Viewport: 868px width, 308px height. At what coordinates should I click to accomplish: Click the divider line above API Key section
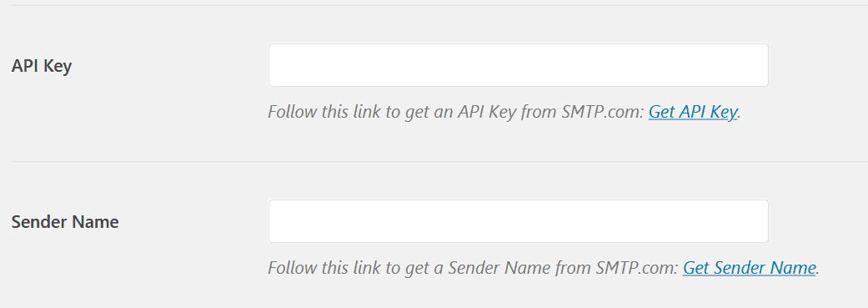click(x=439, y=6)
